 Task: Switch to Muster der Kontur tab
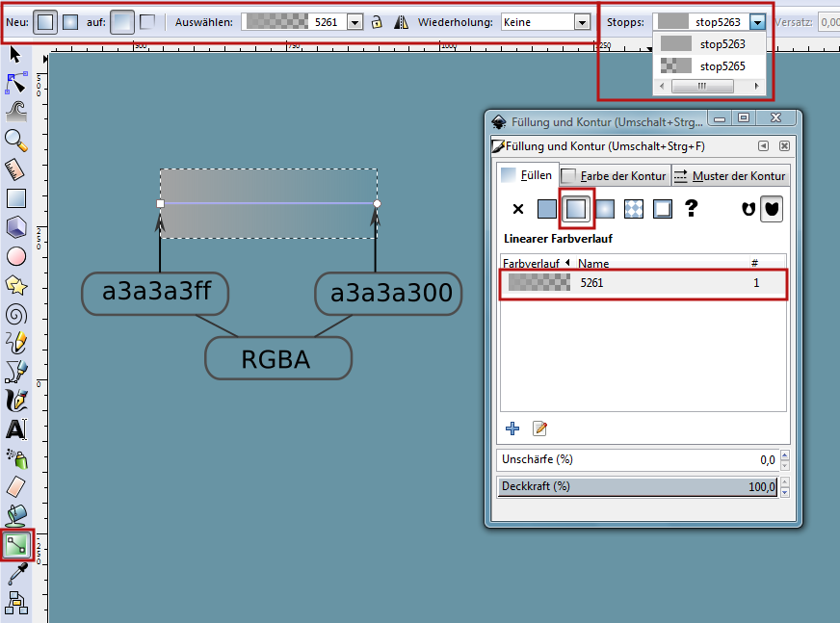coord(729,175)
